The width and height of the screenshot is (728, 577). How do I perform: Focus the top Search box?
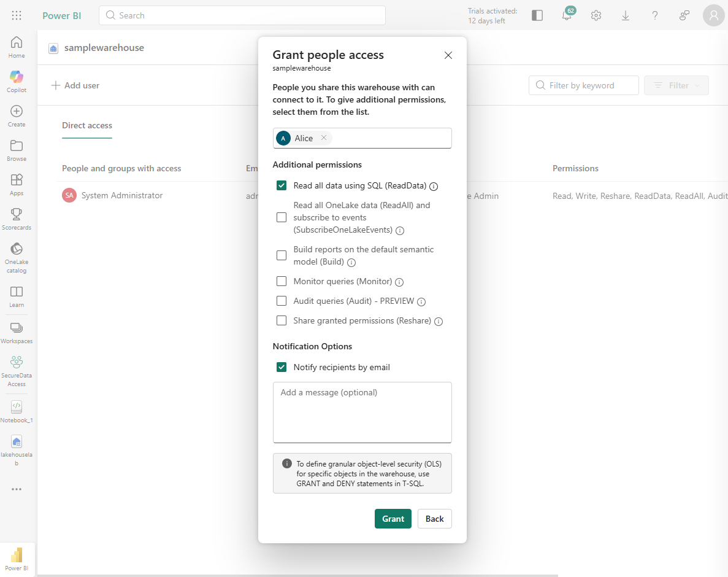click(x=242, y=15)
